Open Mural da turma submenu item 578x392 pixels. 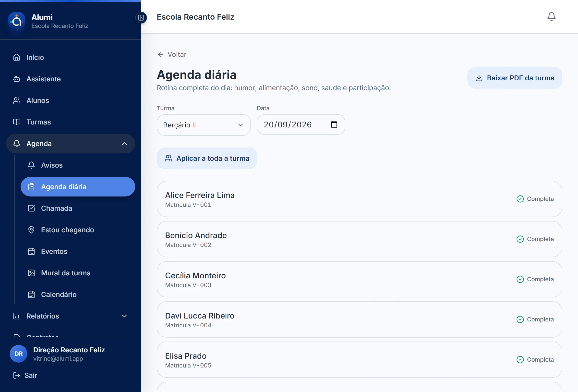click(78, 273)
